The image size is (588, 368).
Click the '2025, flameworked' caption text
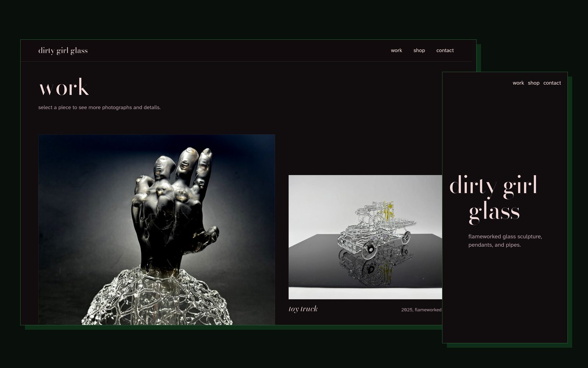(421, 310)
